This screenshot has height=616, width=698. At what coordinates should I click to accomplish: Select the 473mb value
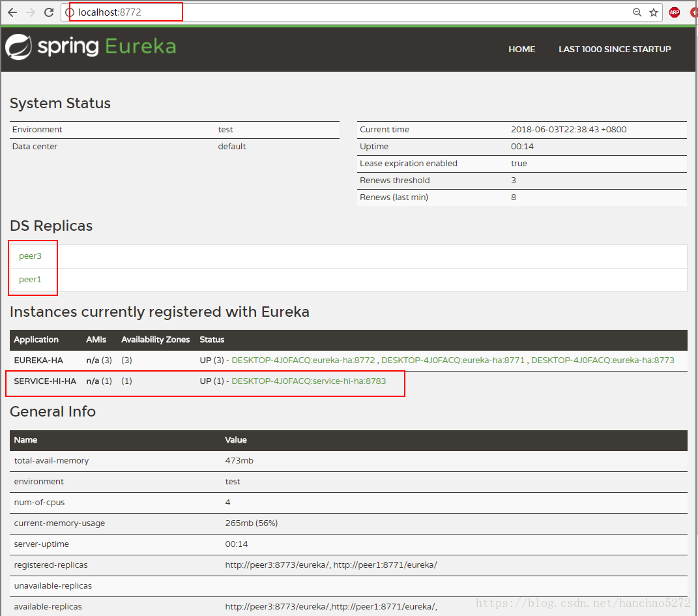point(239,461)
